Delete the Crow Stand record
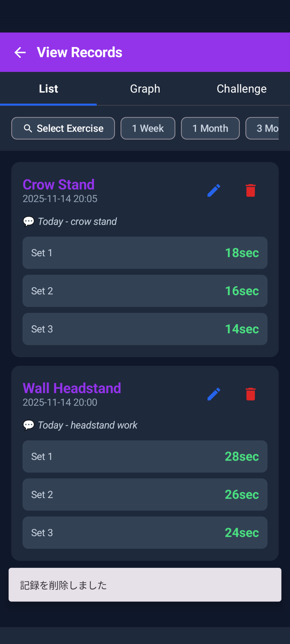Screen dimensions: 290x644 pos(250,191)
